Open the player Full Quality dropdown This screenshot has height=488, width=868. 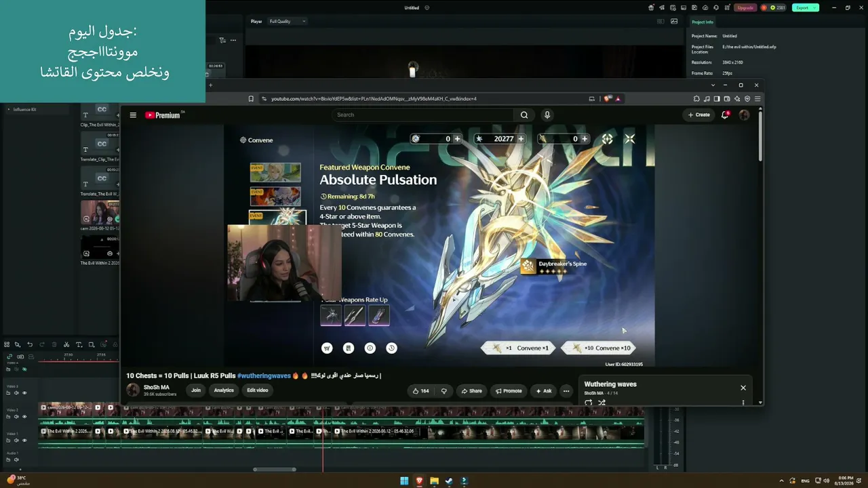[288, 21]
